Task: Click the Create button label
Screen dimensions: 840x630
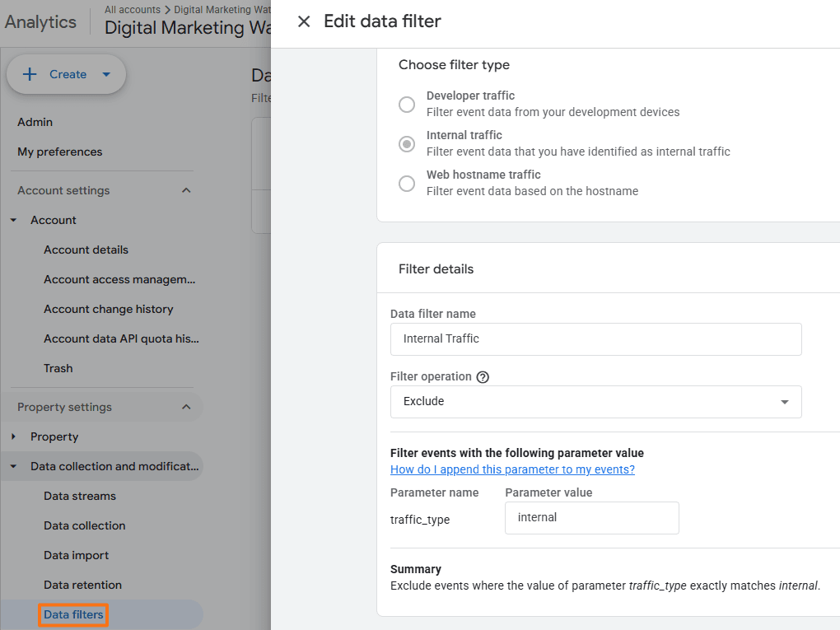Action: coord(68,74)
